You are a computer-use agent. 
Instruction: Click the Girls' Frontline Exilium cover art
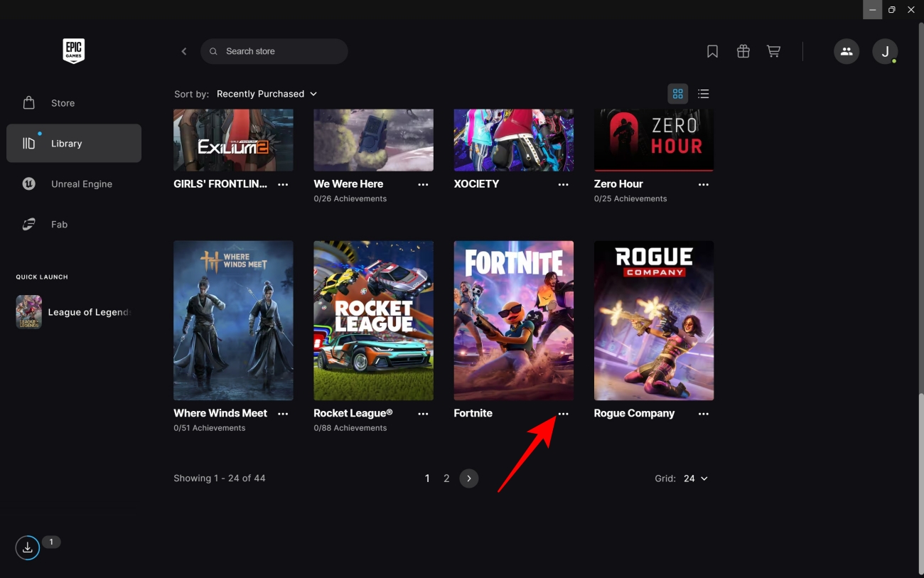[233, 140]
